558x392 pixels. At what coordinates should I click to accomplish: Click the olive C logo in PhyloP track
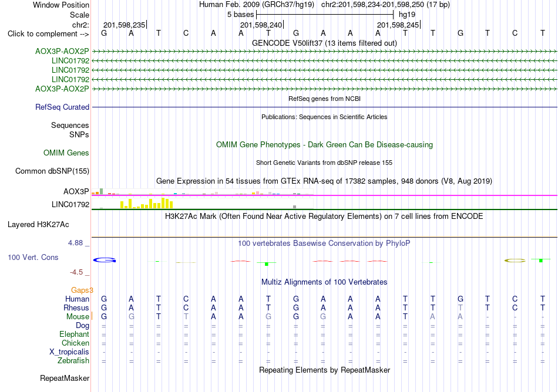(x=515, y=261)
